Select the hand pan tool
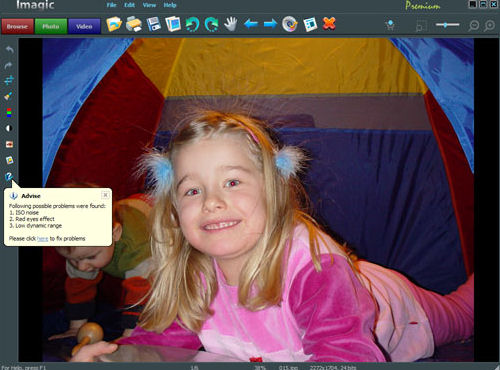 (231, 24)
